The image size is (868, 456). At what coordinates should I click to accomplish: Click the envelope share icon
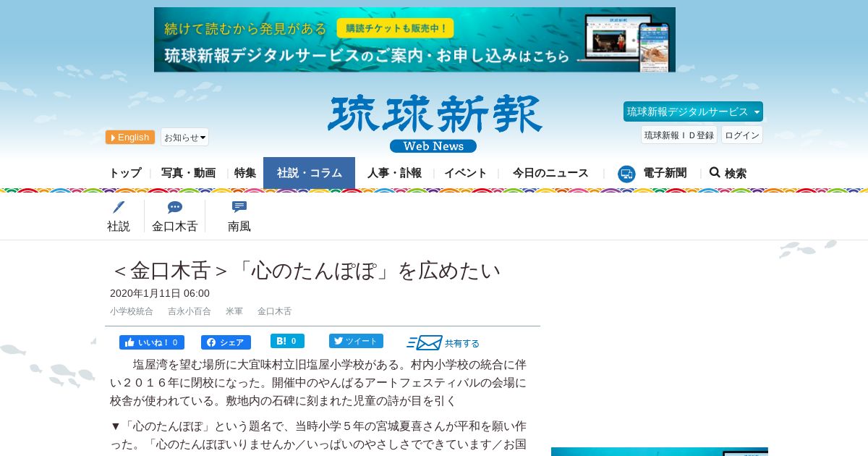[x=425, y=342]
